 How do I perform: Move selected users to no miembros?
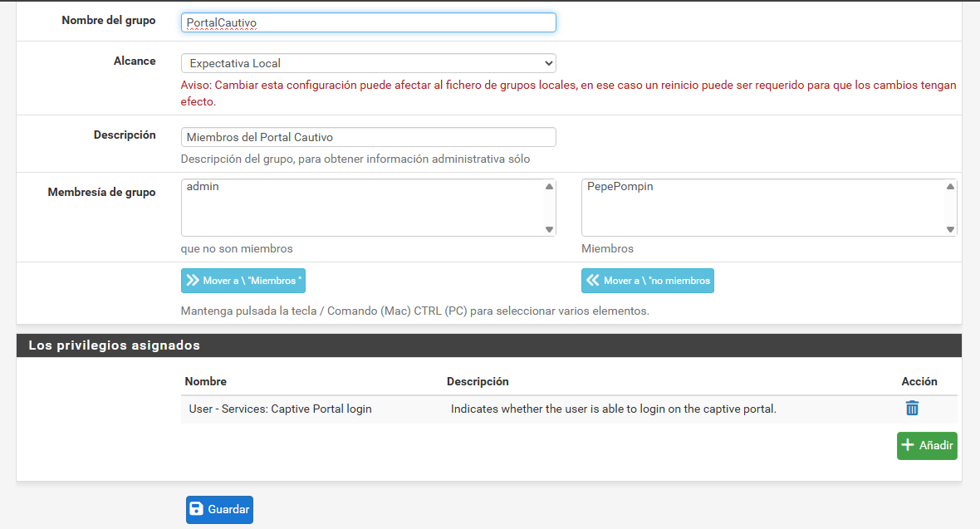(x=647, y=281)
